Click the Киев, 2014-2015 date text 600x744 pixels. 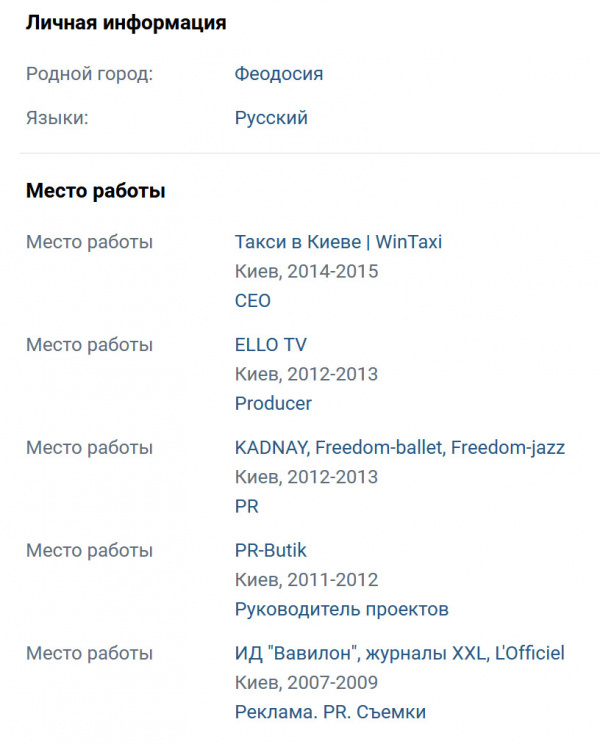click(306, 271)
